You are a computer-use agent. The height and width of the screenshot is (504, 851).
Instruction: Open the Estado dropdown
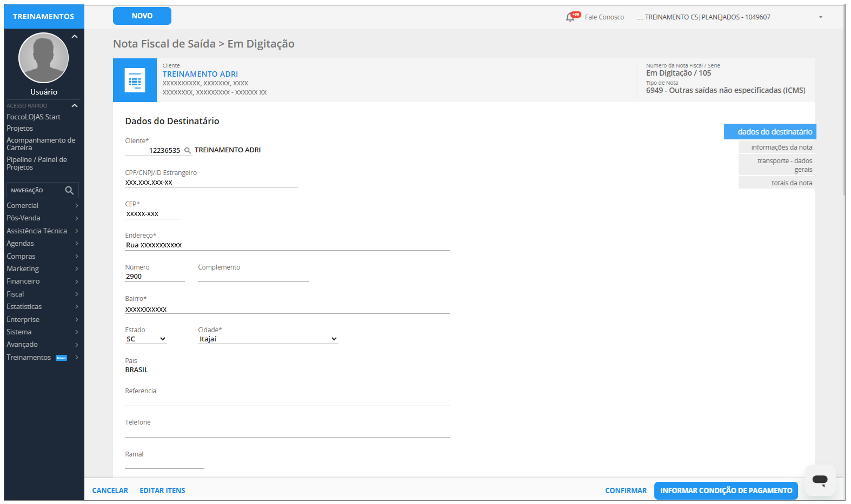click(146, 339)
